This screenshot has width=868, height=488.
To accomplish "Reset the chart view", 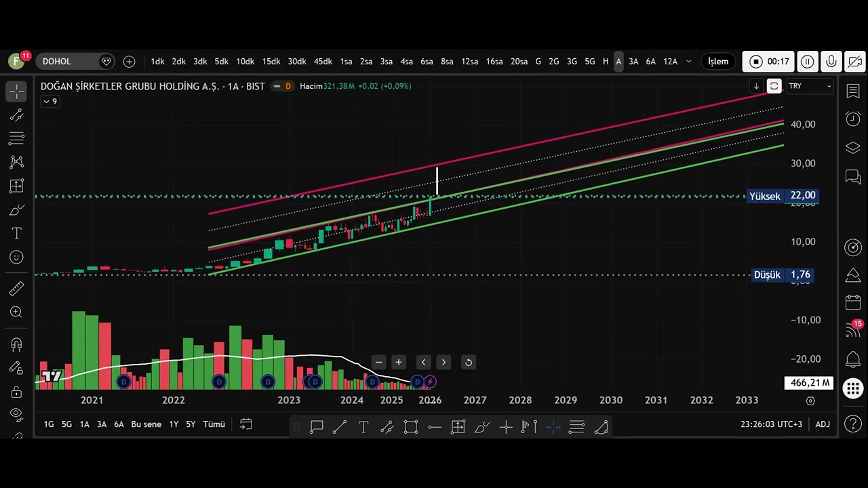I will pyautogui.click(x=468, y=362).
